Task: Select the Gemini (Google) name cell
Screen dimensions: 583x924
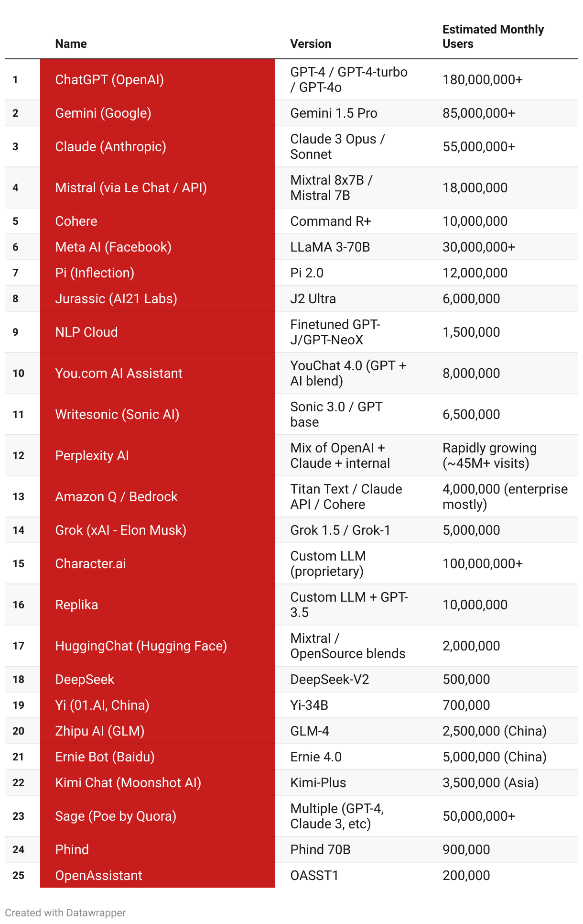Action: coord(103,113)
